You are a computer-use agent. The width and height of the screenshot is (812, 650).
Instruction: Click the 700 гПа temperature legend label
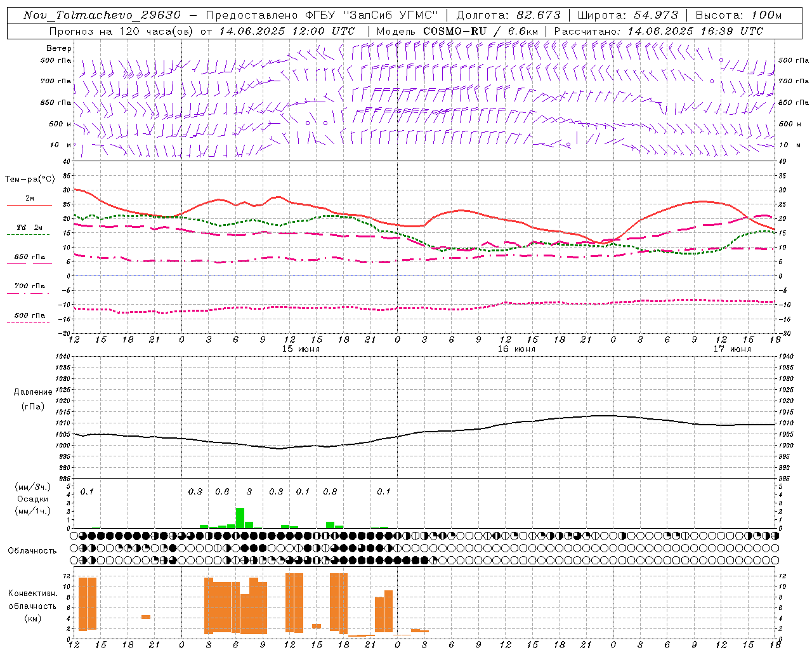(30, 286)
